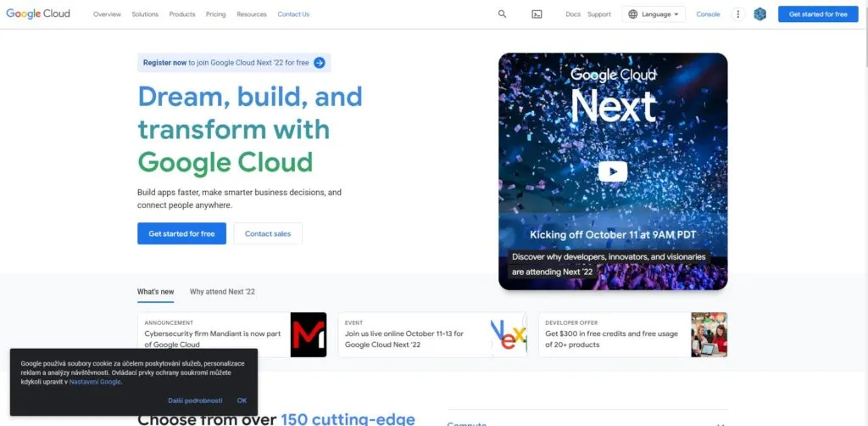Click header Get started for free button
The width and height of the screenshot is (868, 426).
point(818,14)
